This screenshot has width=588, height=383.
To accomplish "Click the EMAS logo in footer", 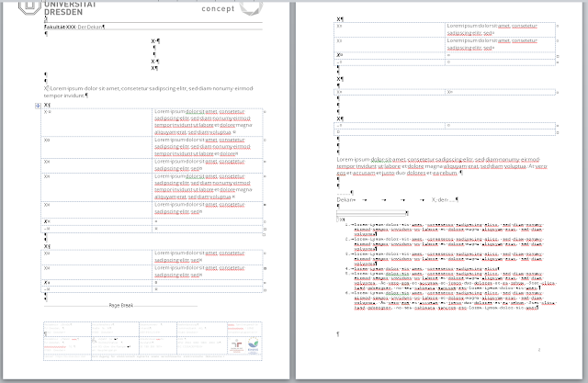I will pos(254,345).
